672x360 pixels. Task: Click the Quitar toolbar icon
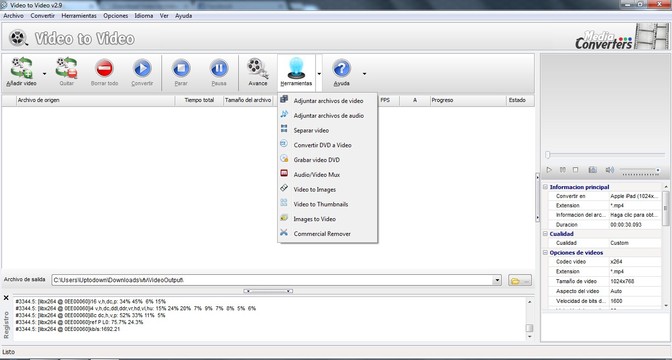(66, 68)
